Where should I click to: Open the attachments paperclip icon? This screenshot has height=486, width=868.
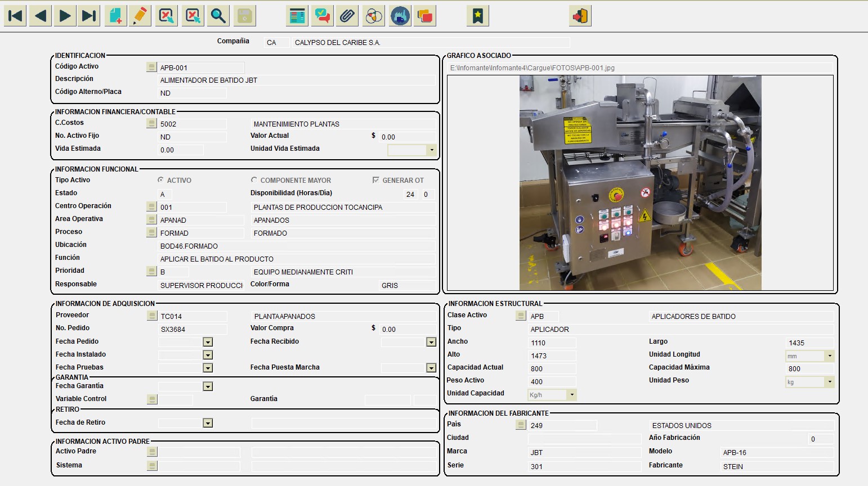click(347, 16)
